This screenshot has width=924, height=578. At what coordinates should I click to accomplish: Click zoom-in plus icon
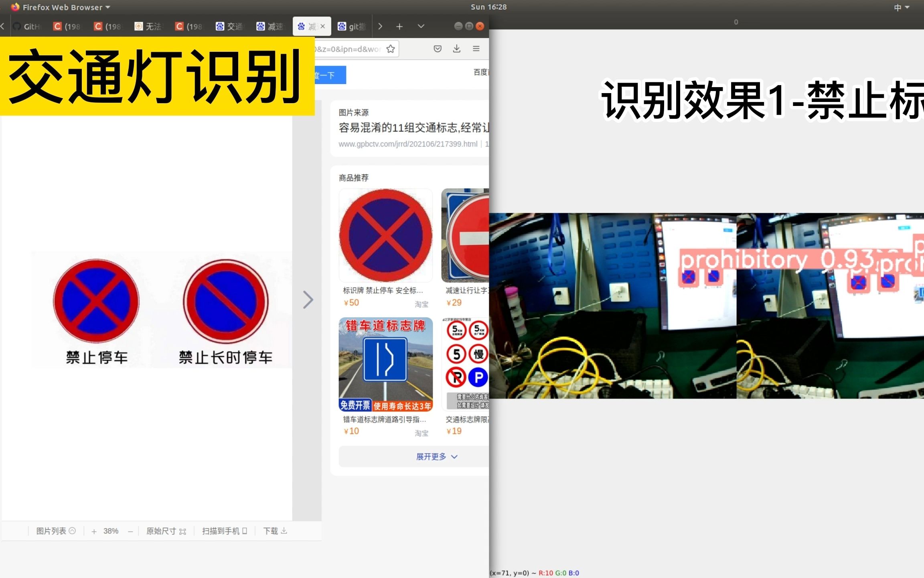point(93,531)
